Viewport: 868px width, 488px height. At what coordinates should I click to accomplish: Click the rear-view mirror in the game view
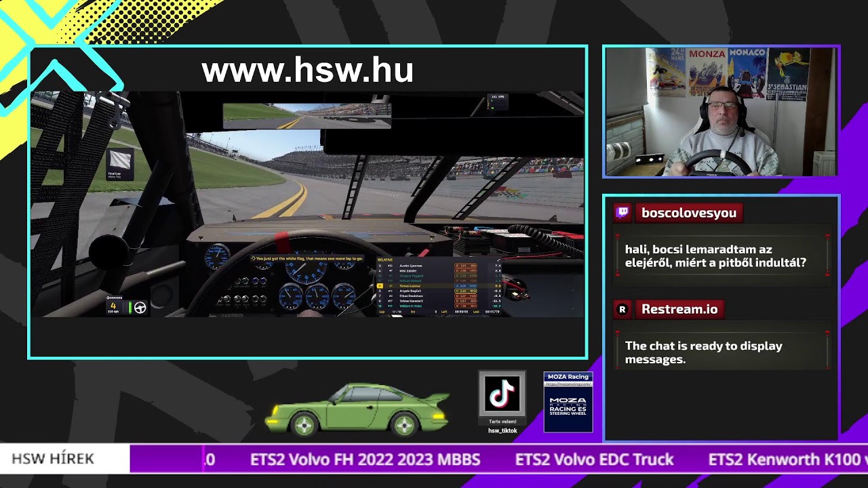(x=307, y=116)
